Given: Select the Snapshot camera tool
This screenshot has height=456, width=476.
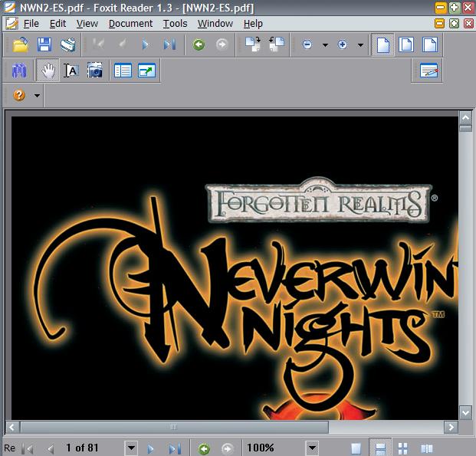Looking at the screenshot, I should 95,71.
